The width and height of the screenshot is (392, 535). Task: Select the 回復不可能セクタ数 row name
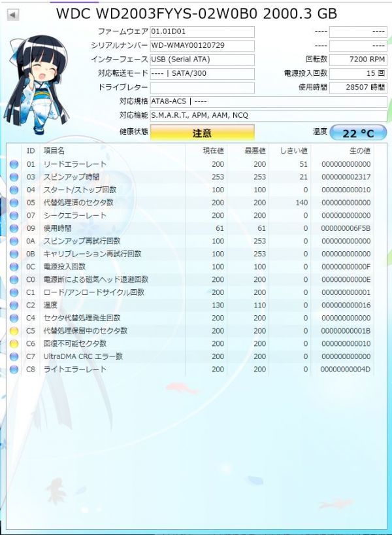click(x=75, y=344)
